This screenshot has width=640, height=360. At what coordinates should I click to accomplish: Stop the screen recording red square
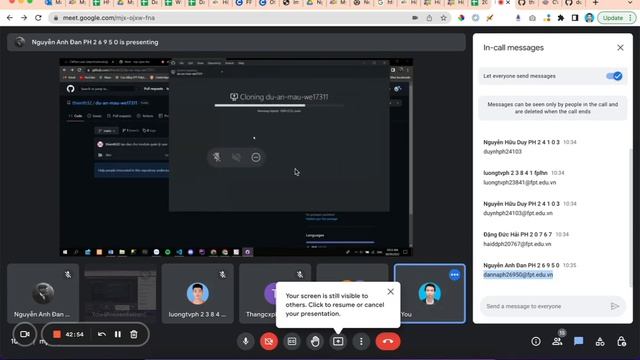[x=57, y=334]
